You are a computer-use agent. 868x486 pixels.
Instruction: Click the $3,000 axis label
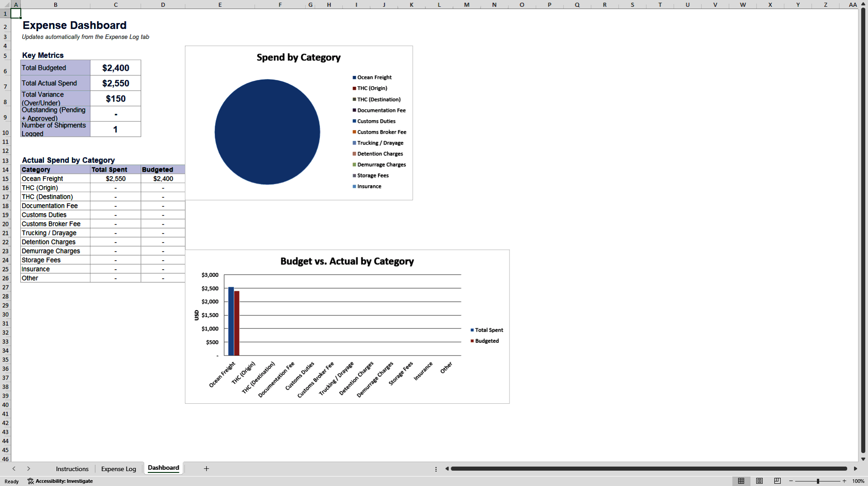[x=210, y=275]
